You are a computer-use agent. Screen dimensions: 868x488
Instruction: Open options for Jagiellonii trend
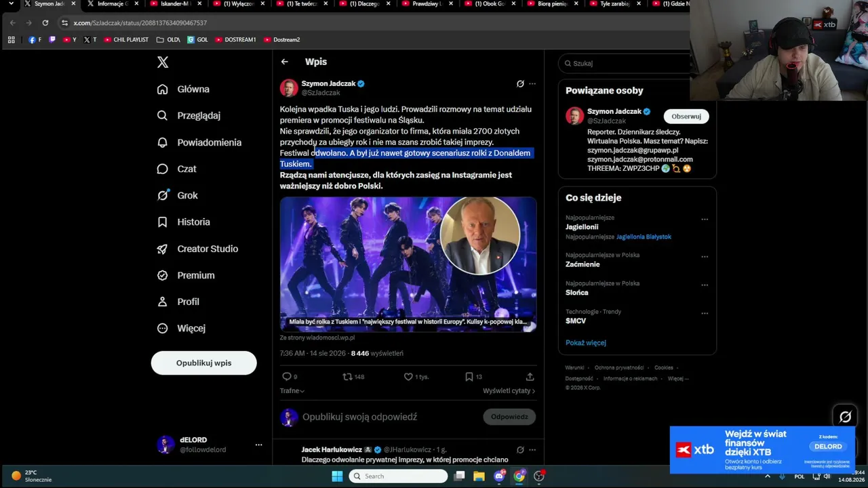[x=705, y=219]
